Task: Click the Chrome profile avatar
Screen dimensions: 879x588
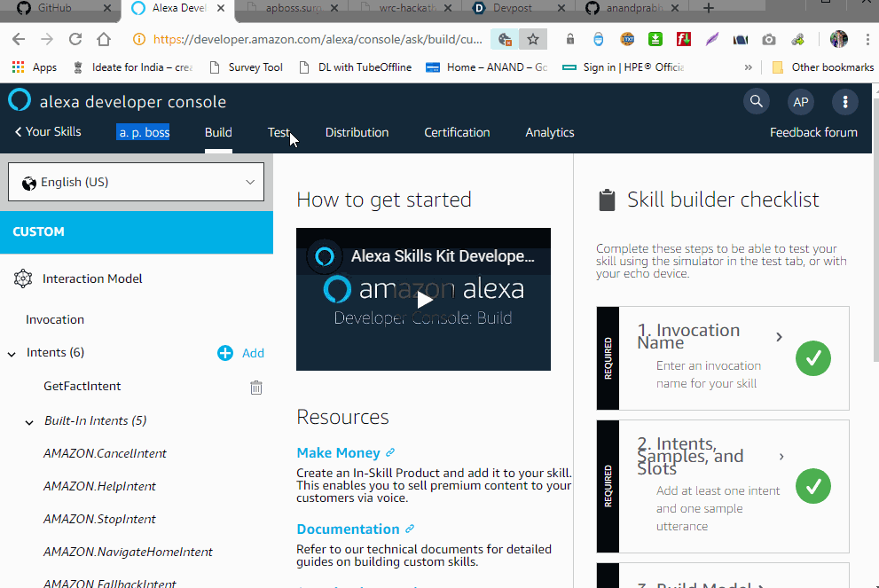Action: tap(838, 39)
